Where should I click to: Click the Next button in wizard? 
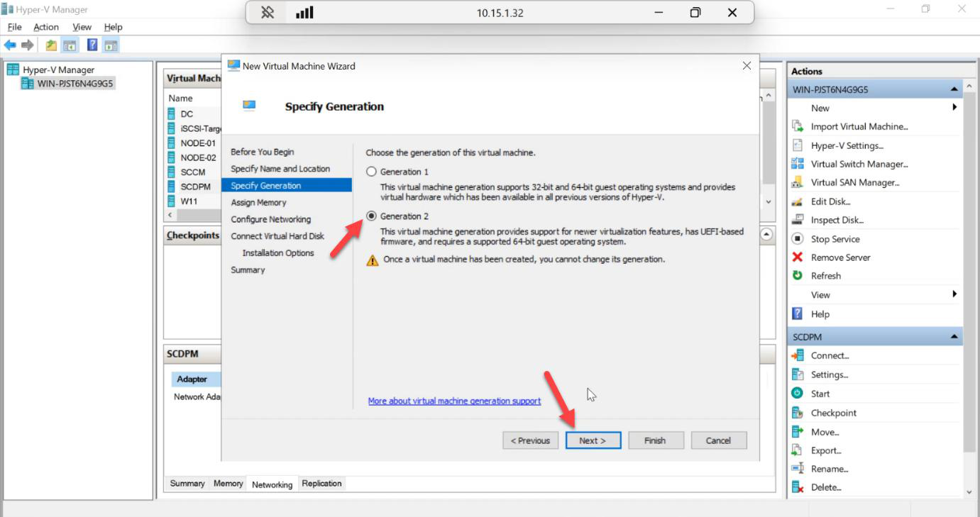593,440
